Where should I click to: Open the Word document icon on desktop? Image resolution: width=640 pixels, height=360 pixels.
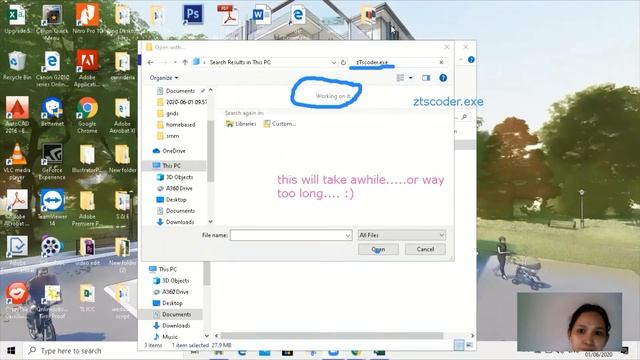click(261, 15)
